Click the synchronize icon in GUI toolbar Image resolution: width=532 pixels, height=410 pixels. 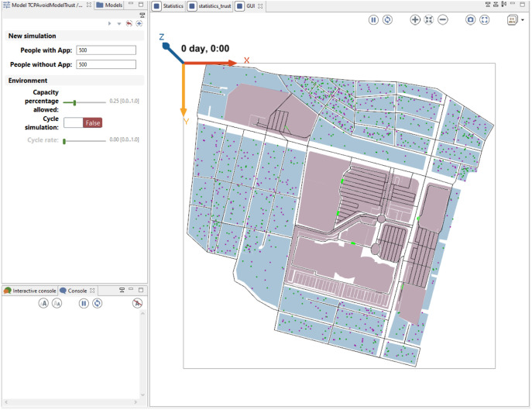click(387, 19)
